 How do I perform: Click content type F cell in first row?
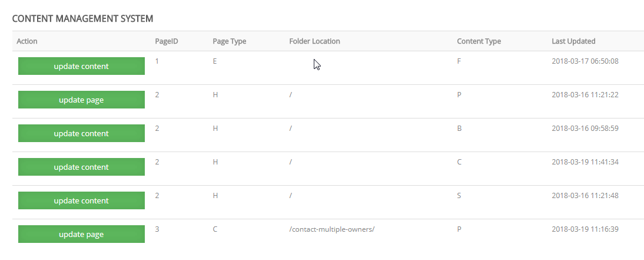459,61
